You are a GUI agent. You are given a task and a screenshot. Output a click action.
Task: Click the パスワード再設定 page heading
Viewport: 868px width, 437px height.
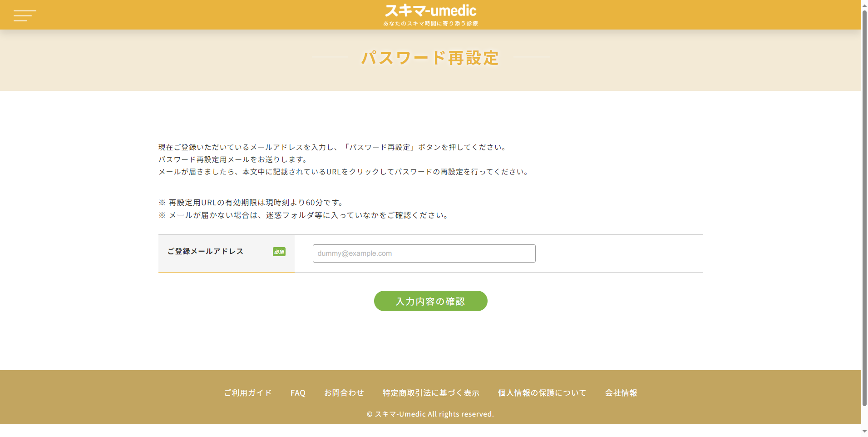click(x=430, y=58)
